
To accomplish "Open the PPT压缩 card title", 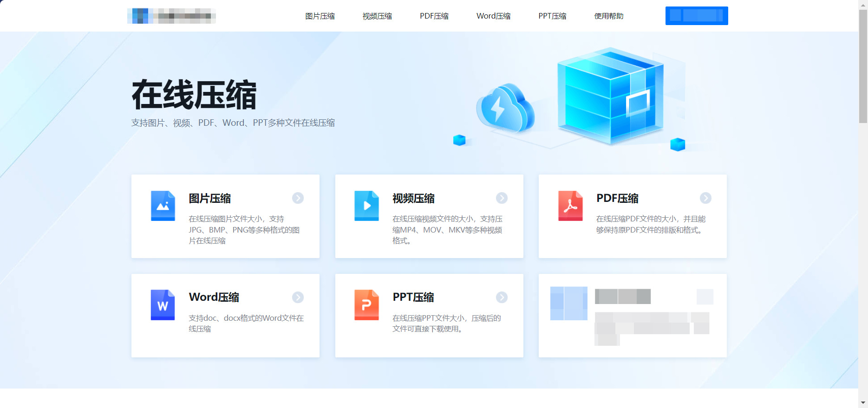I will pos(413,298).
